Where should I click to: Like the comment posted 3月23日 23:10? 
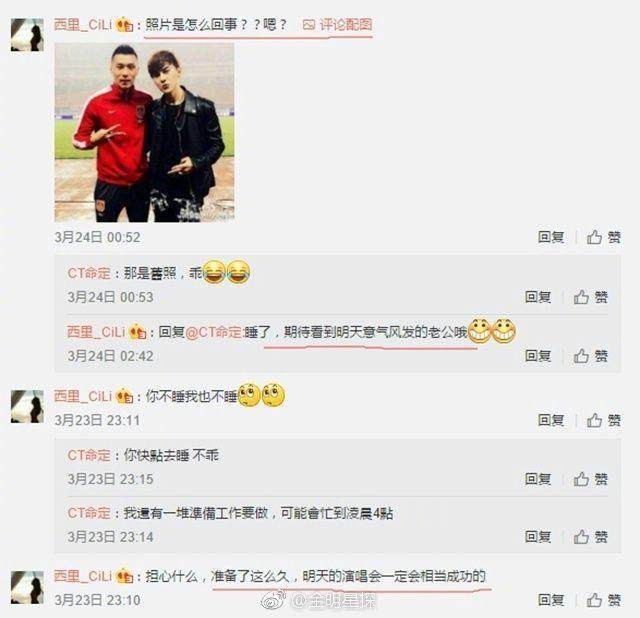(x=604, y=600)
